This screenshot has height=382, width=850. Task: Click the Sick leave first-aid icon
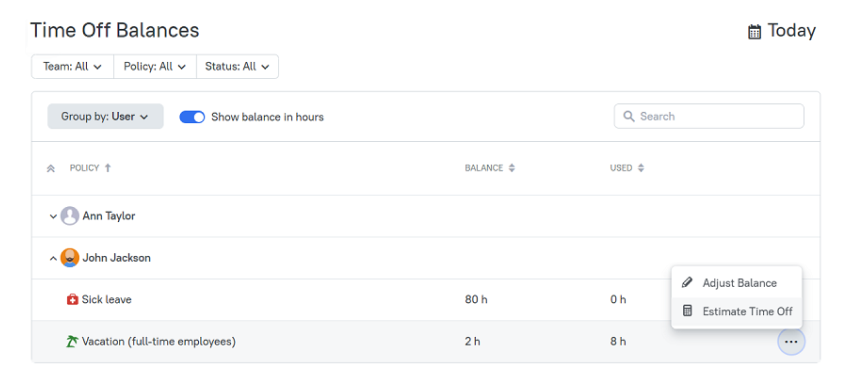coord(73,300)
